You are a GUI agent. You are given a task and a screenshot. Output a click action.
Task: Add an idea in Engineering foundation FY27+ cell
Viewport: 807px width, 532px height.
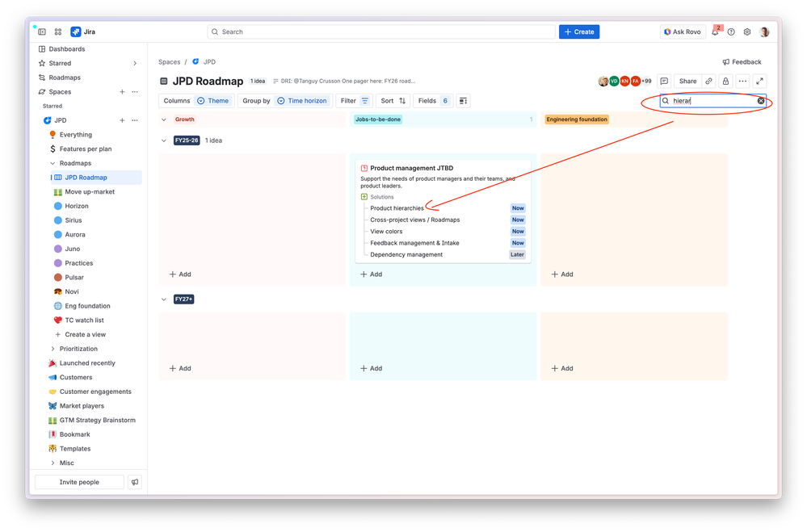[x=562, y=368]
